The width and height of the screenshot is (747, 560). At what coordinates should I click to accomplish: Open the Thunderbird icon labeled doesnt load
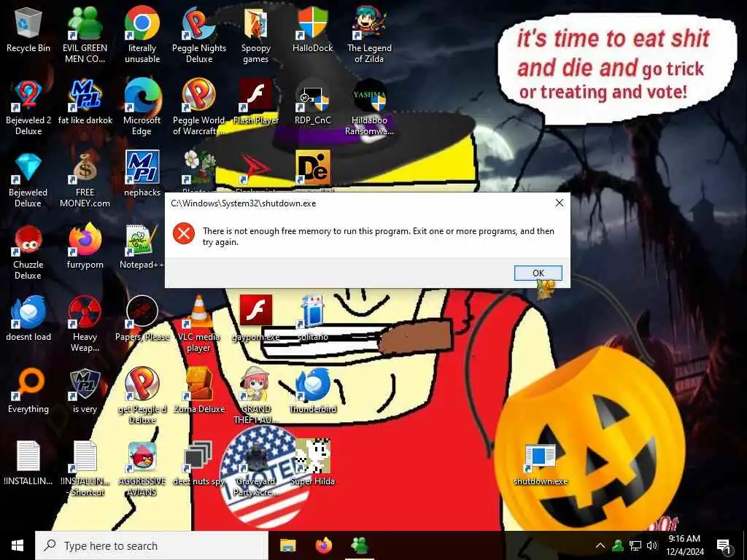point(28,318)
